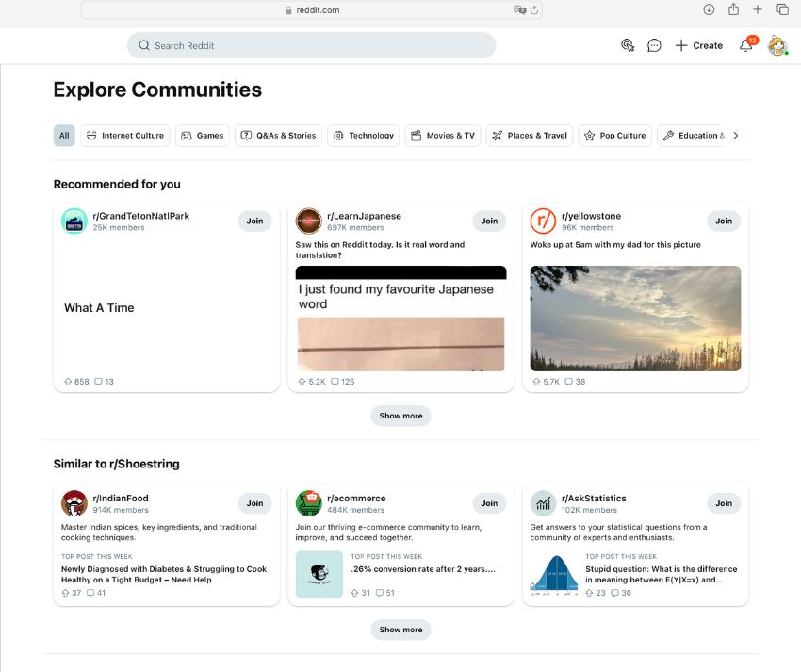Click the Reddit ads cursor icon

point(628,45)
